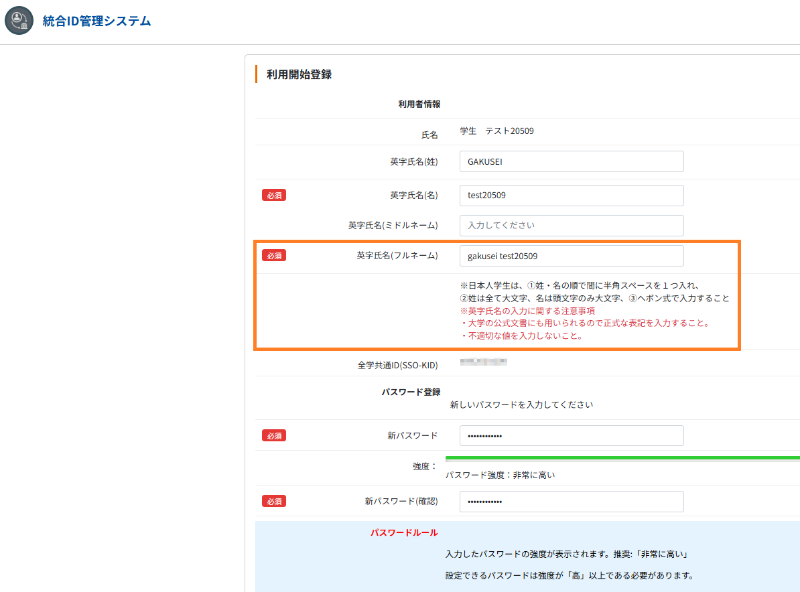
Task: Click the 必須 badge beside 新パスワード
Action: point(274,435)
